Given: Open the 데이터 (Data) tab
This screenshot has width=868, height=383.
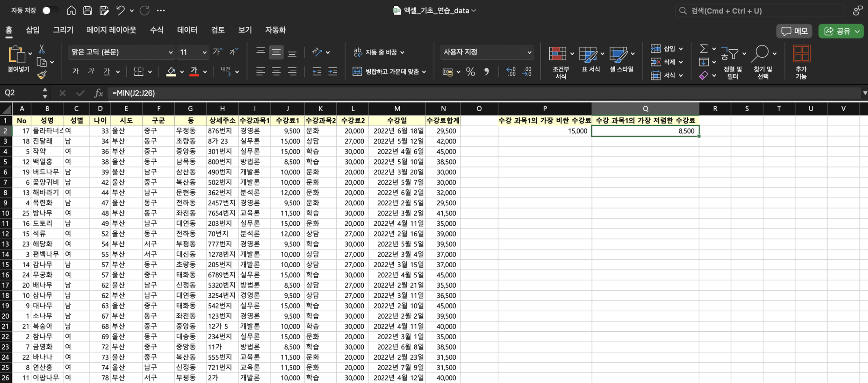Looking at the screenshot, I should coord(187,30).
